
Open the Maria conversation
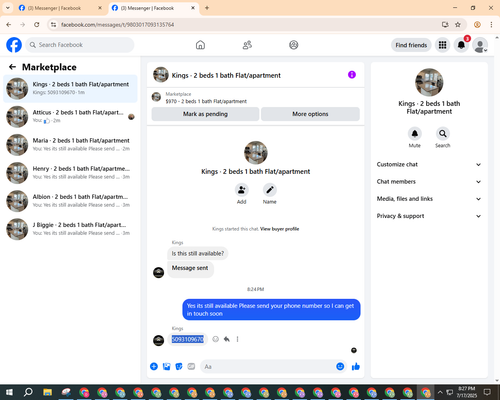coord(70,145)
